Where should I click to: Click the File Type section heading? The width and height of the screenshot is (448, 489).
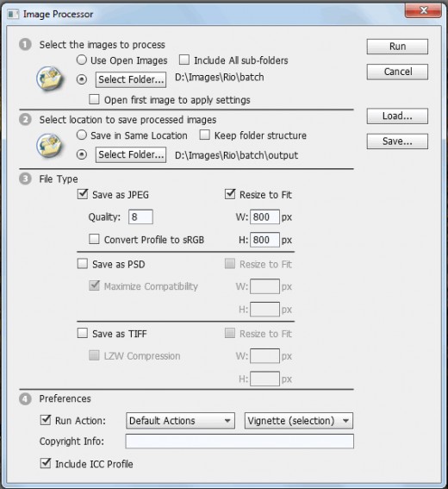click(x=59, y=179)
